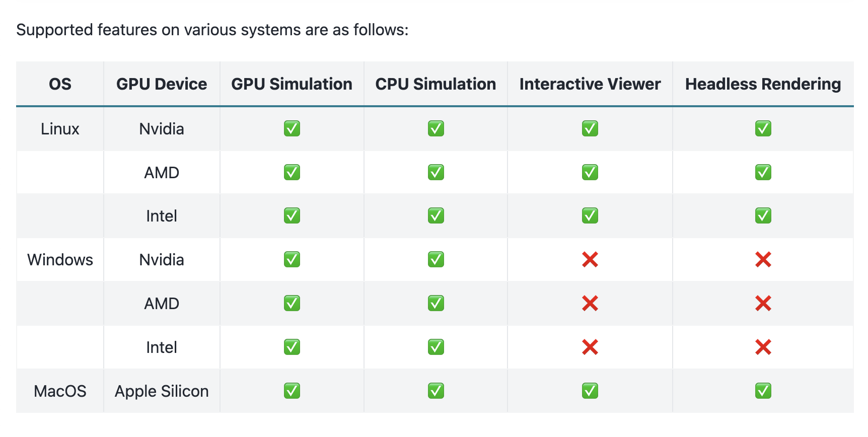This screenshot has width=868, height=437.
Task: Click the MacOS cell in OS column
Action: 60,391
